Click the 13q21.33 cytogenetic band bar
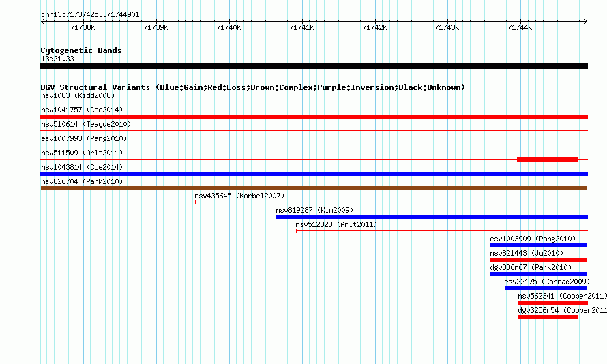Screen dimensions: 607x364 tap(314, 66)
